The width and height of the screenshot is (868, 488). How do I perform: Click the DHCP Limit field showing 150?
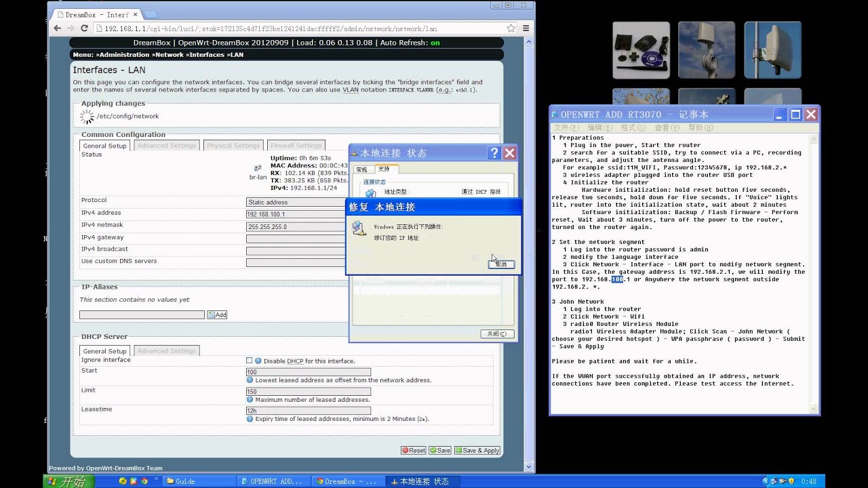click(309, 392)
